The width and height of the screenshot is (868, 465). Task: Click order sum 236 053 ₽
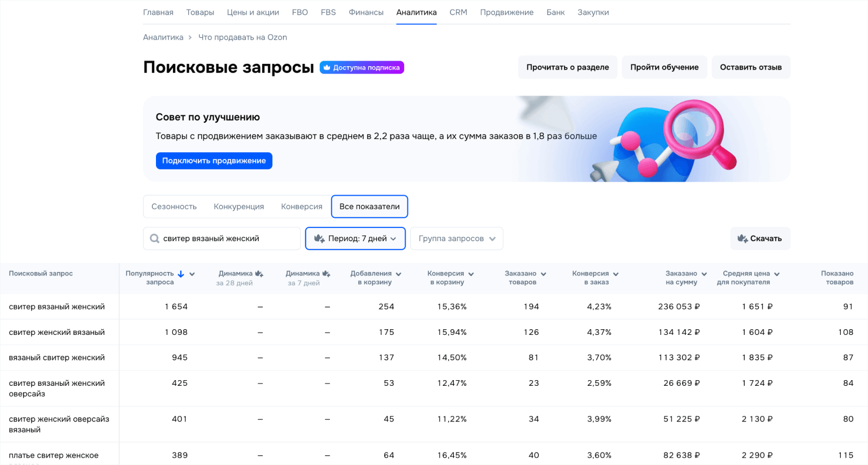click(679, 307)
